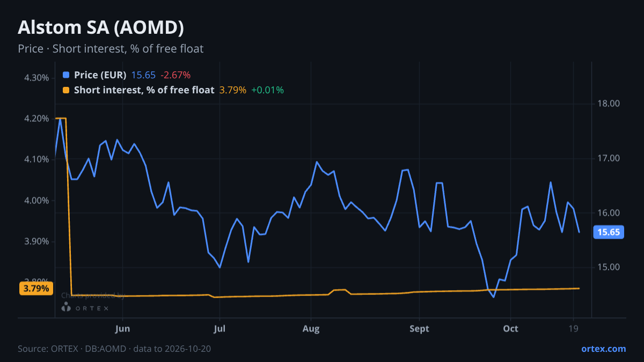Click the -2.67% price change value
This screenshot has width=644, height=362.
click(175, 75)
